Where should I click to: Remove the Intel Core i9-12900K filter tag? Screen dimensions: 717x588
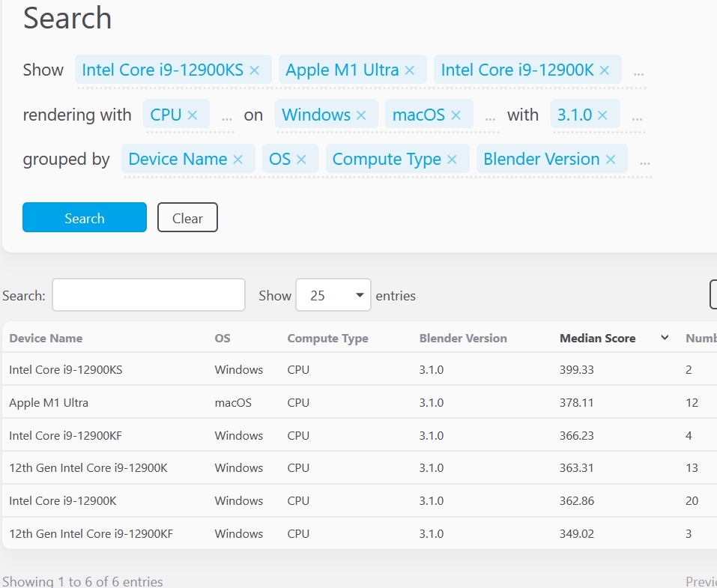(x=605, y=70)
